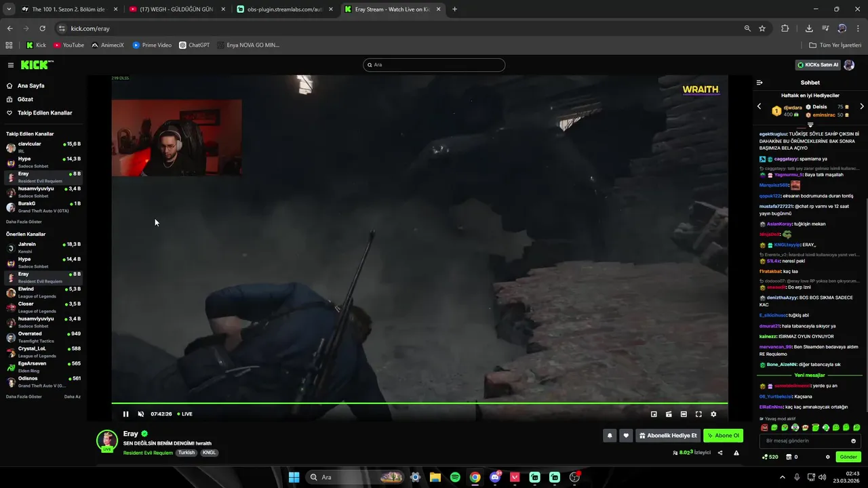
Task: Open emoji picker in chat input
Action: click(854, 441)
